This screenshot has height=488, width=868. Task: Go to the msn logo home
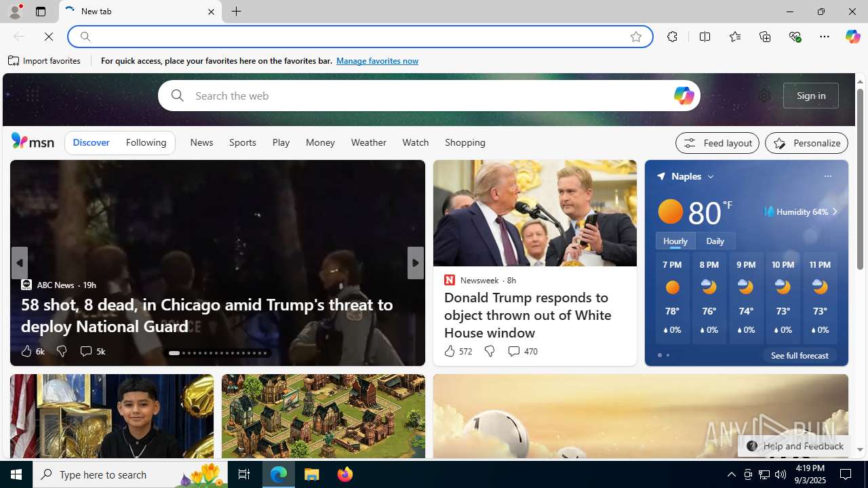pos(33,140)
